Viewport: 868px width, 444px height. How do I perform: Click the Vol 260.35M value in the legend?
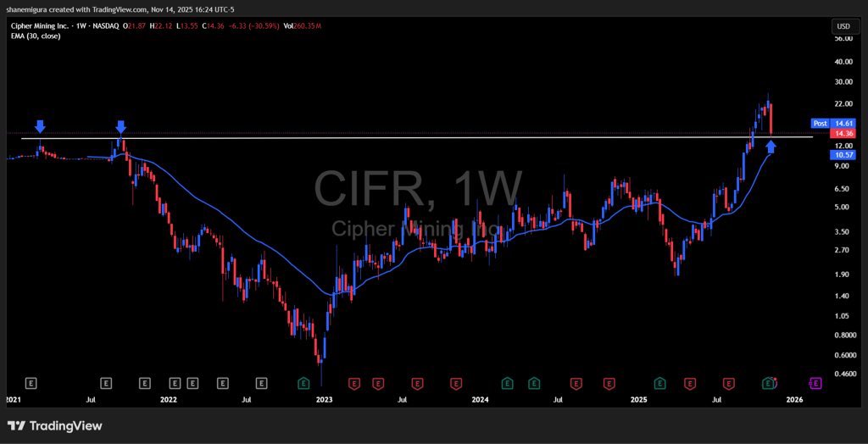point(304,26)
